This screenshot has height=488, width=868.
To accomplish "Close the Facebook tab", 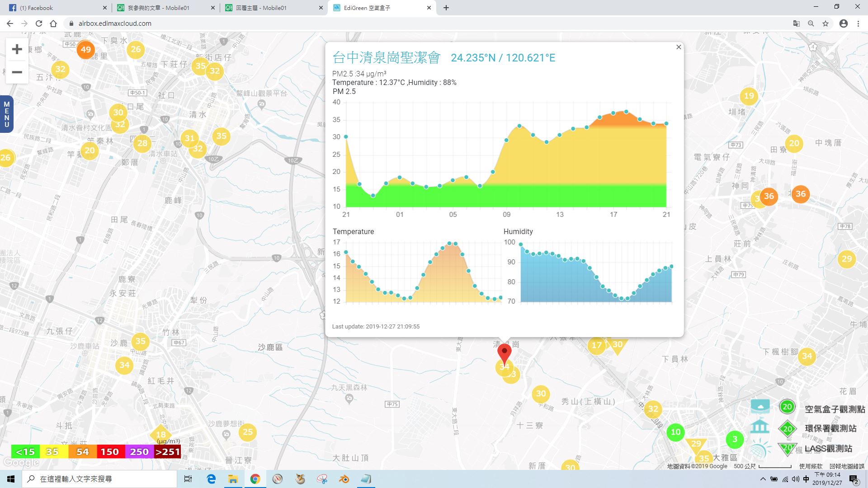I will pyautogui.click(x=105, y=8).
